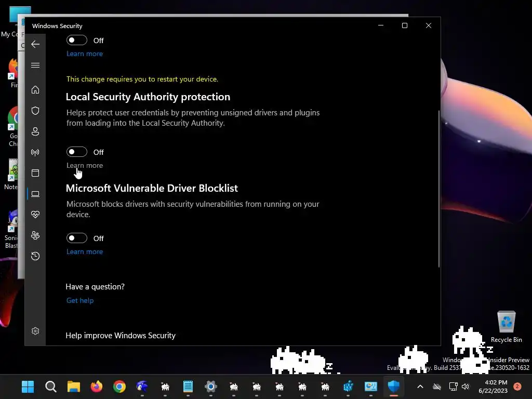Open the notification center badge
The width and height of the screenshot is (532, 399).
517,387
